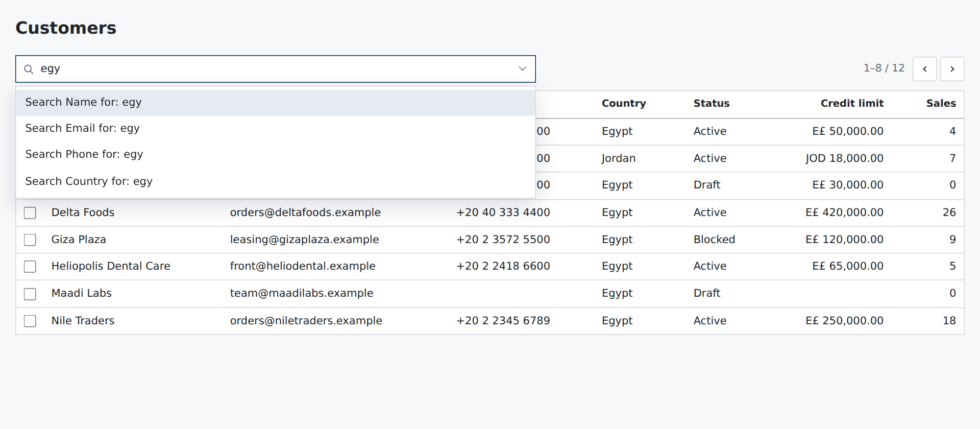
Task: Click phone +20 2 2345 6789
Action: (x=503, y=321)
